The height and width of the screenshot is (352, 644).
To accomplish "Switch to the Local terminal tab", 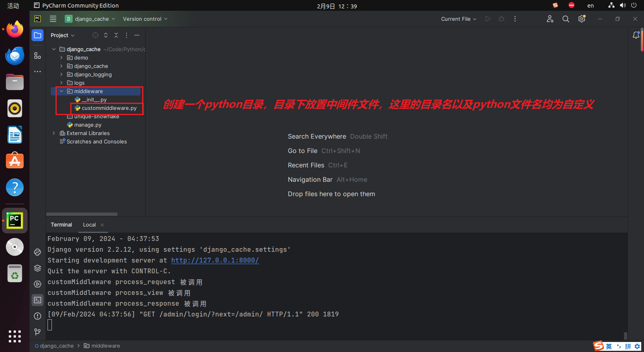I will (x=89, y=225).
